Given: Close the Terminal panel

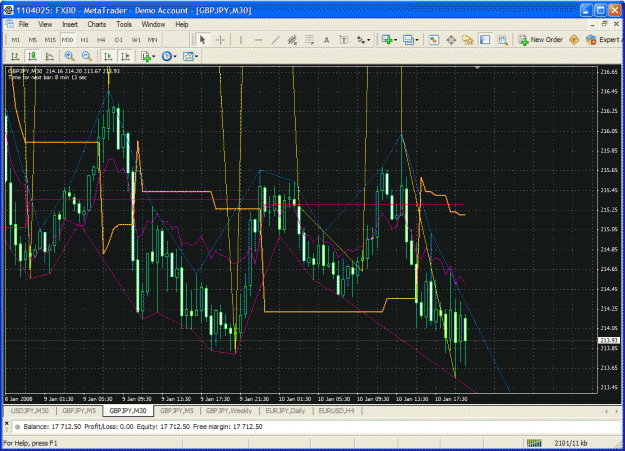Looking at the screenshot, I should pos(6,423).
